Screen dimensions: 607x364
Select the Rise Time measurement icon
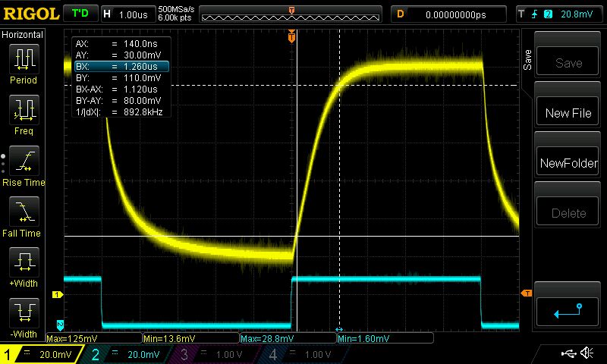pyautogui.click(x=24, y=161)
